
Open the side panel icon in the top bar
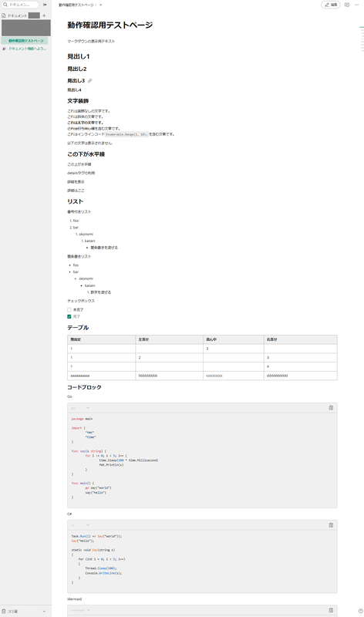click(x=347, y=5)
